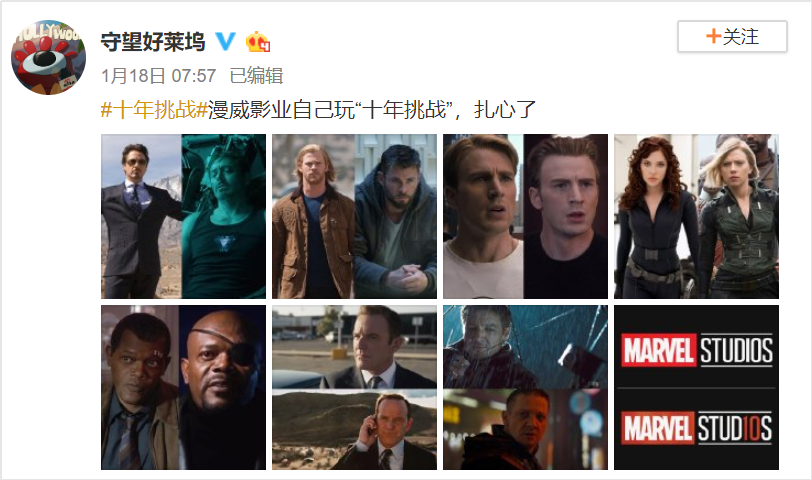Open the 1月18日 07:57 timestamp

pyautogui.click(x=158, y=76)
